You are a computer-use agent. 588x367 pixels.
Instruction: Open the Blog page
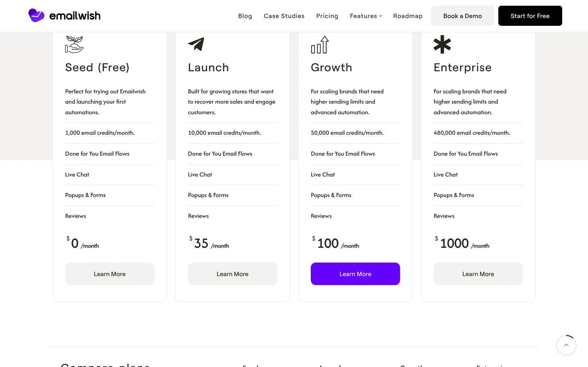245,16
